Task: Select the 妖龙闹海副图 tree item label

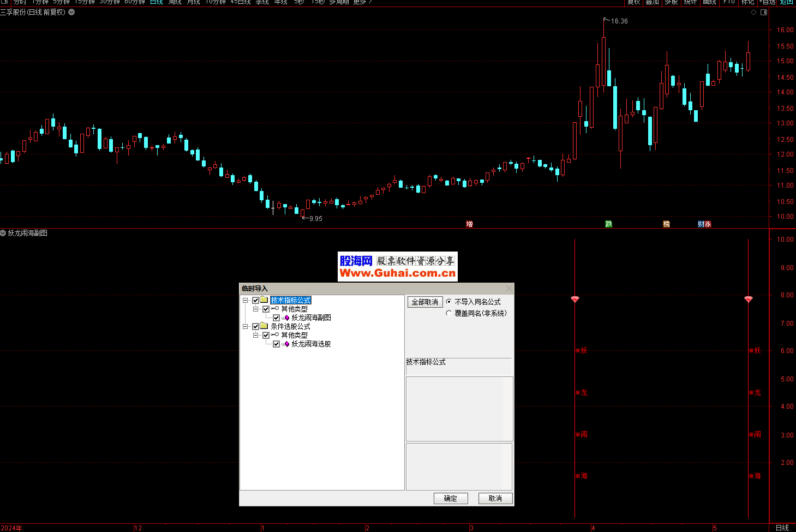Action: [x=311, y=318]
